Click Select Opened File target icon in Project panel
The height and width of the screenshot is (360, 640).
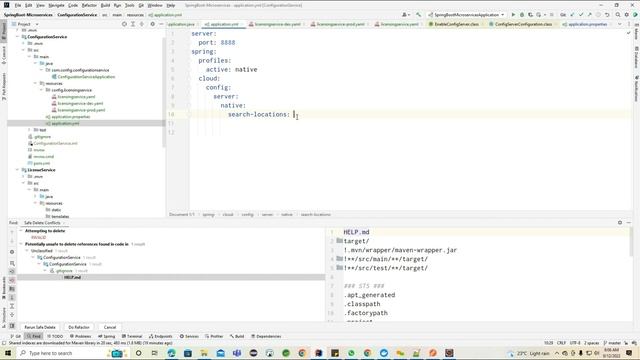click(x=124, y=24)
